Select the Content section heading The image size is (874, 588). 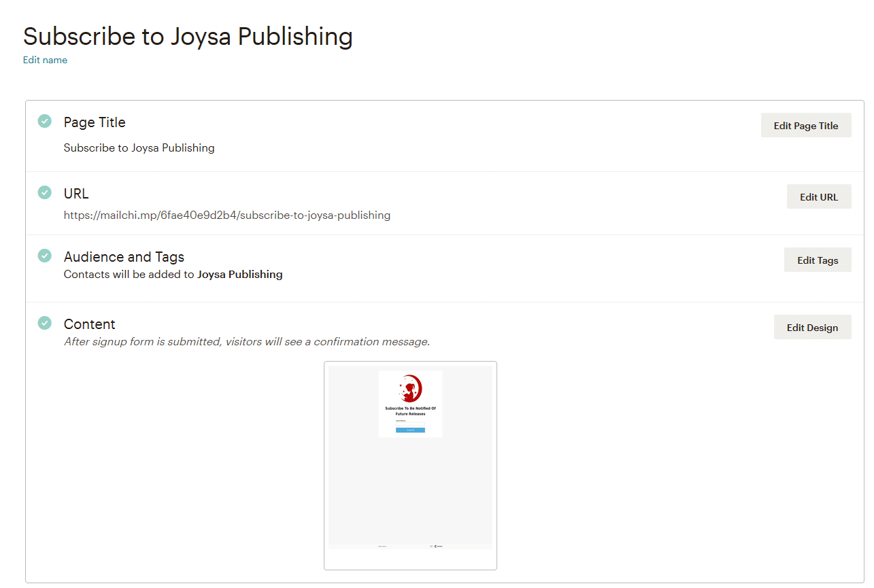[90, 324]
